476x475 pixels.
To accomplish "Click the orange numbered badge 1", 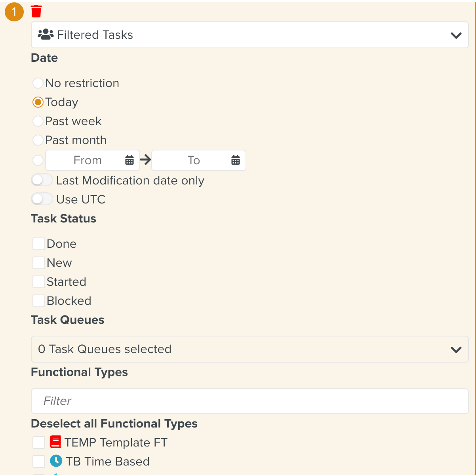I will (14, 12).
